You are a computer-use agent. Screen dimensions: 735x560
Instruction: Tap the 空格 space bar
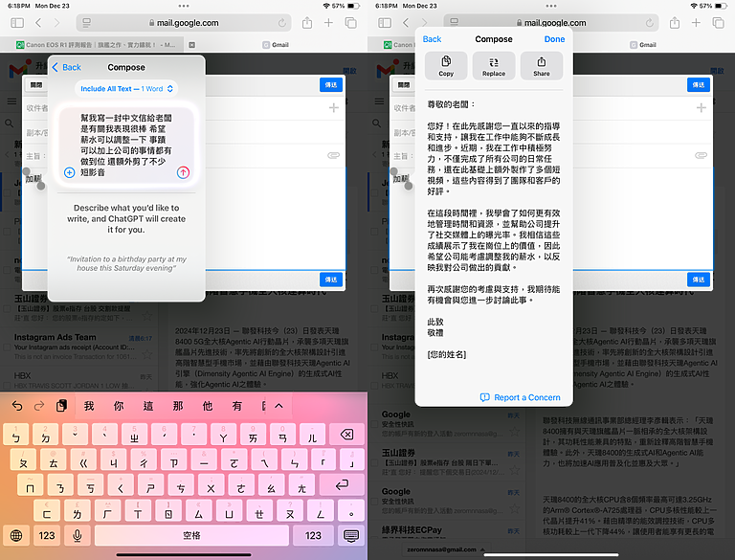[191, 535]
